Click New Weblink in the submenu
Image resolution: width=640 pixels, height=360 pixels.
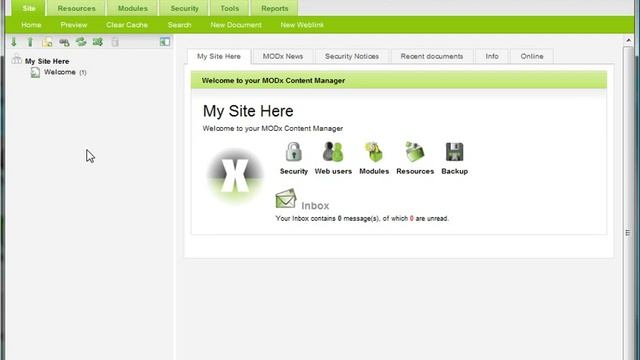(x=302, y=25)
